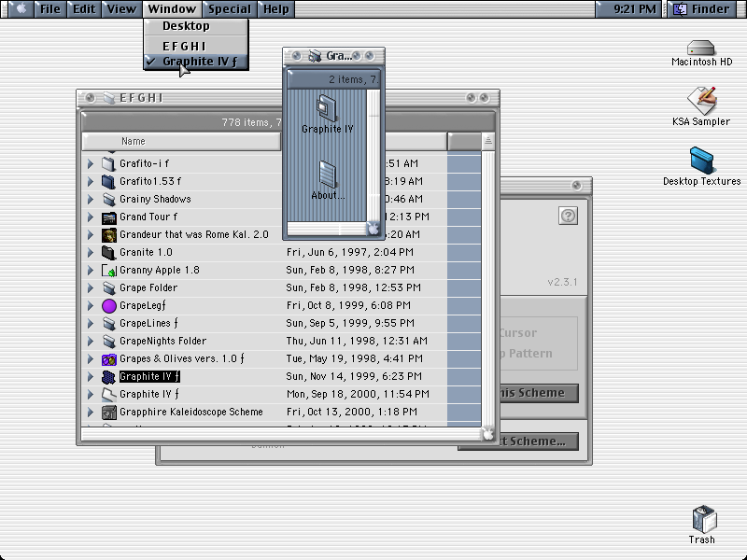Choose Desktop in the Window menu
This screenshot has height=560, width=747.
pos(196,26)
